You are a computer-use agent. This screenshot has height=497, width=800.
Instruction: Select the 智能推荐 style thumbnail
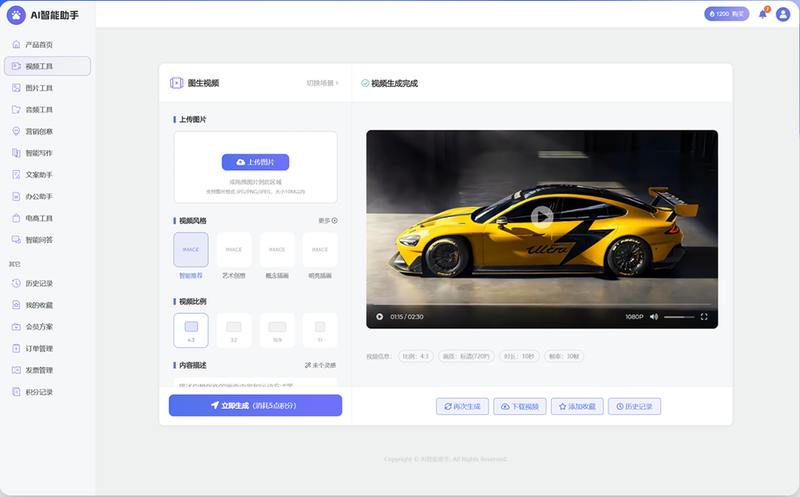click(x=191, y=250)
